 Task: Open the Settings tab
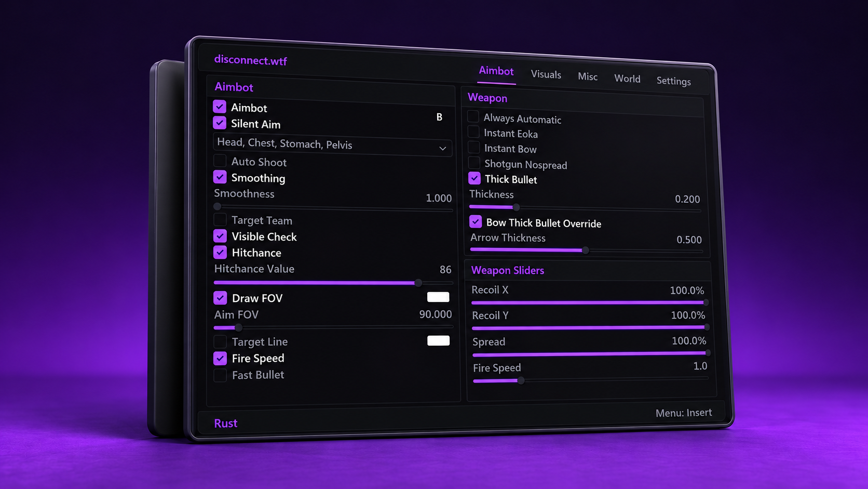(673, 81)
